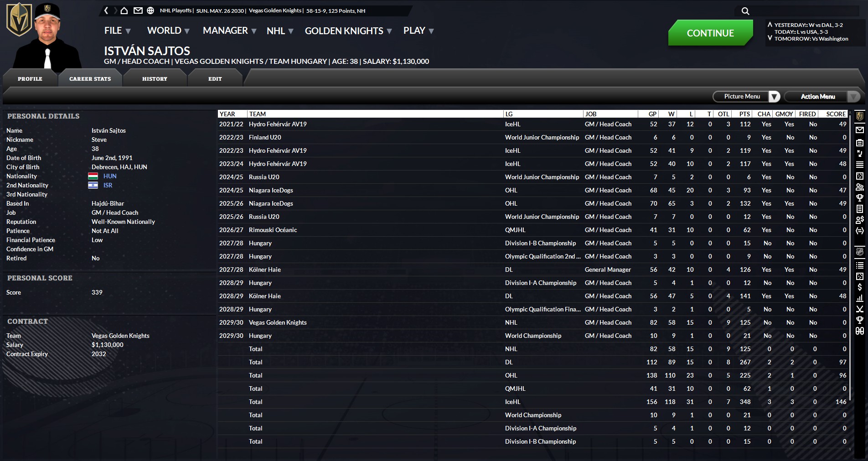Open the Action Menu dropdown

tap(822, 97)
